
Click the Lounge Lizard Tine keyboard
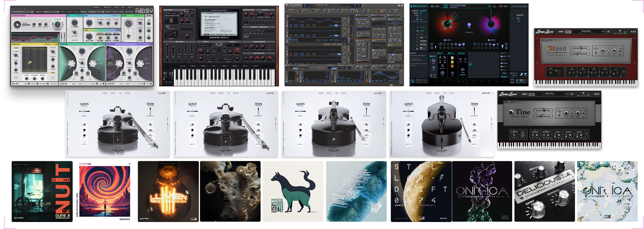[x=549, y=146]
